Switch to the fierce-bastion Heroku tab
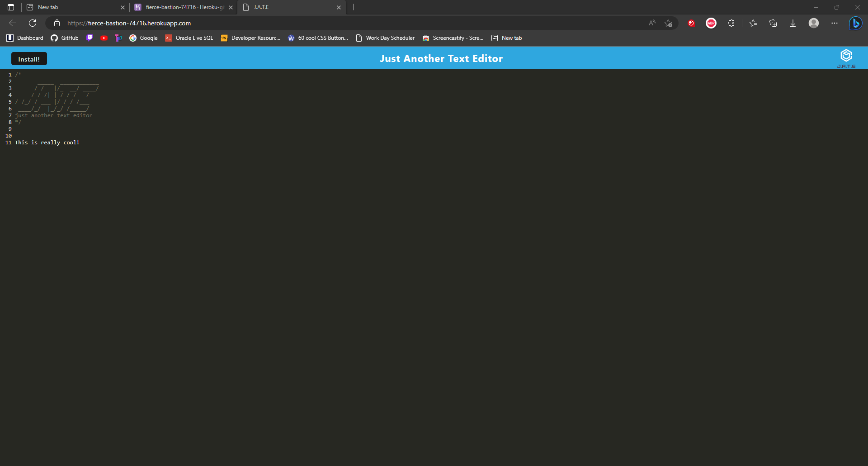868x466 pixels. (x=180, y=7)
